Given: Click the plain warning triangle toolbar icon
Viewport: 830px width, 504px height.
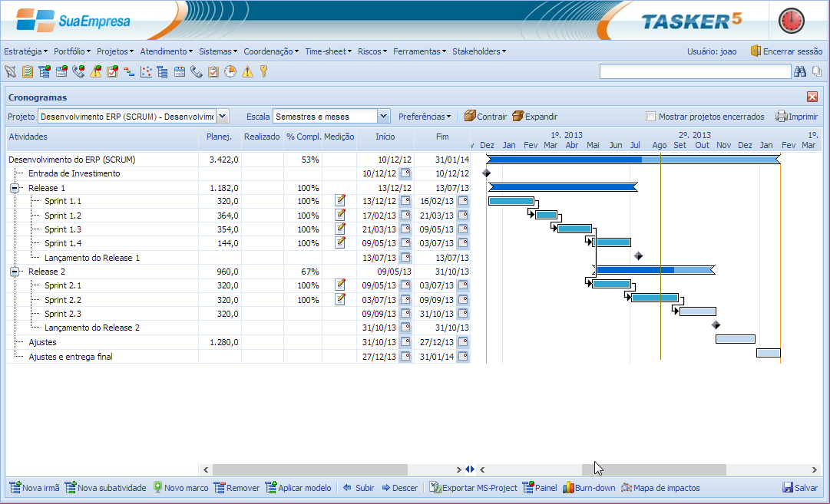Looking at the screenshot, I should pos(247,71).
